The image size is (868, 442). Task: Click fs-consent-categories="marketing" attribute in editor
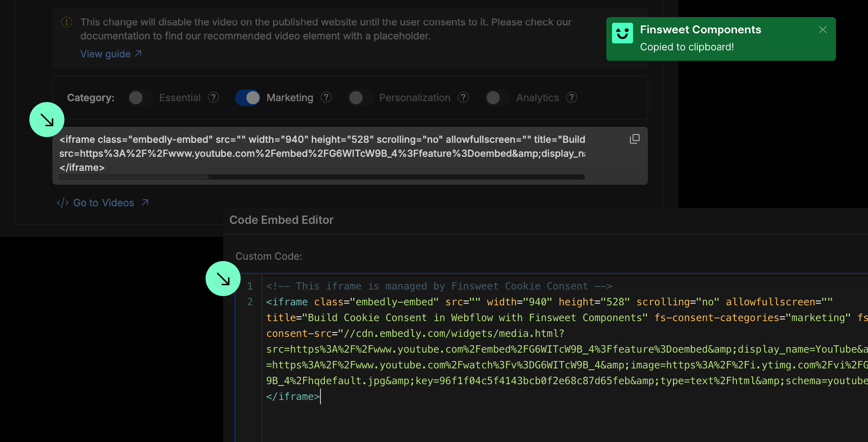(752, 318)
